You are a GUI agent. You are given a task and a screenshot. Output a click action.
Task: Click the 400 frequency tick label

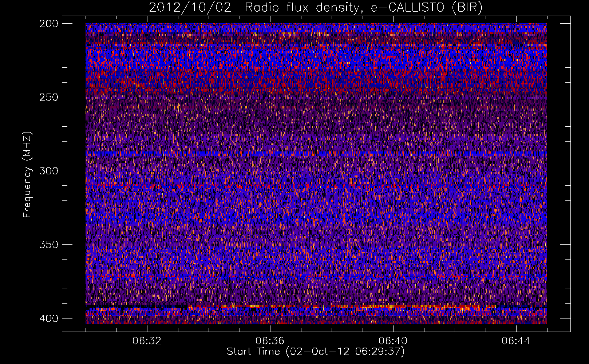(x=48, y=318)
